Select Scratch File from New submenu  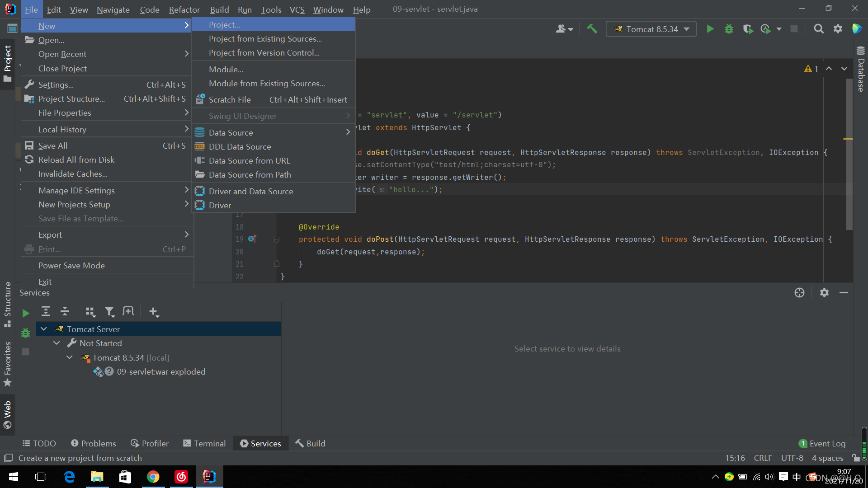[x=230, y=99]
